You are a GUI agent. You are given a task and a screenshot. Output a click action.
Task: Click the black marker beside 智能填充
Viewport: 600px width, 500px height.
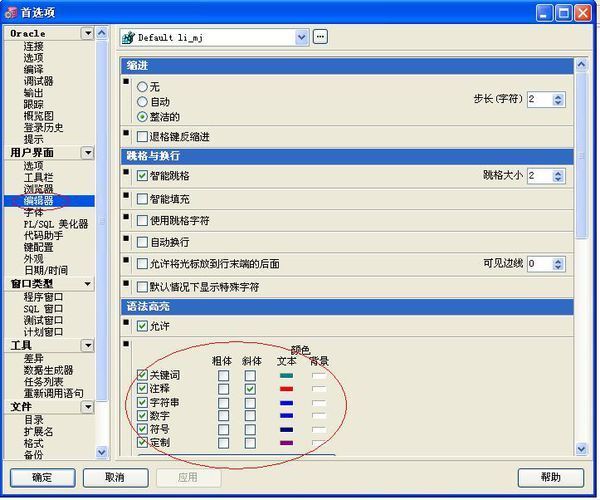pos(127,194)
